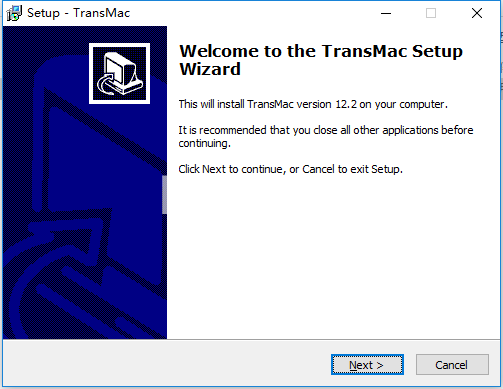Image resolution: width=503 pixels, height=389 pixels.
Task: Click the version number 12.2 in the text
Action: point(346,104)
